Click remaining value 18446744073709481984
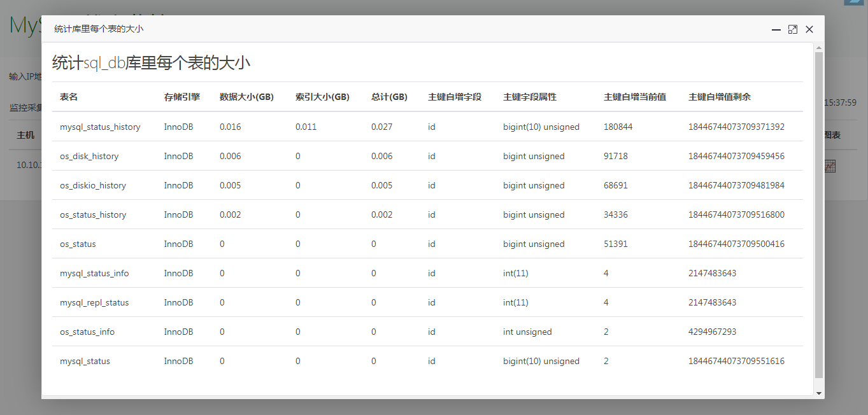Viewport: 868px width, 415px height. click(736, 185)
